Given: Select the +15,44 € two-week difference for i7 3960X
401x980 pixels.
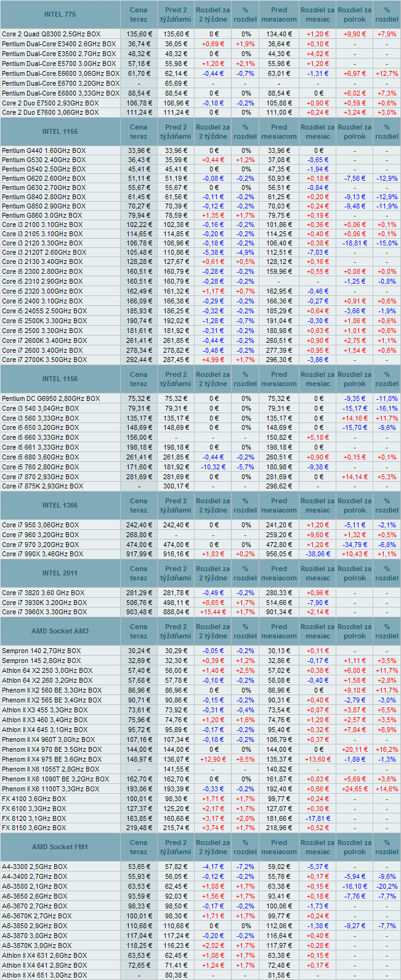Looking at the screenshot, I should (213, 612).
